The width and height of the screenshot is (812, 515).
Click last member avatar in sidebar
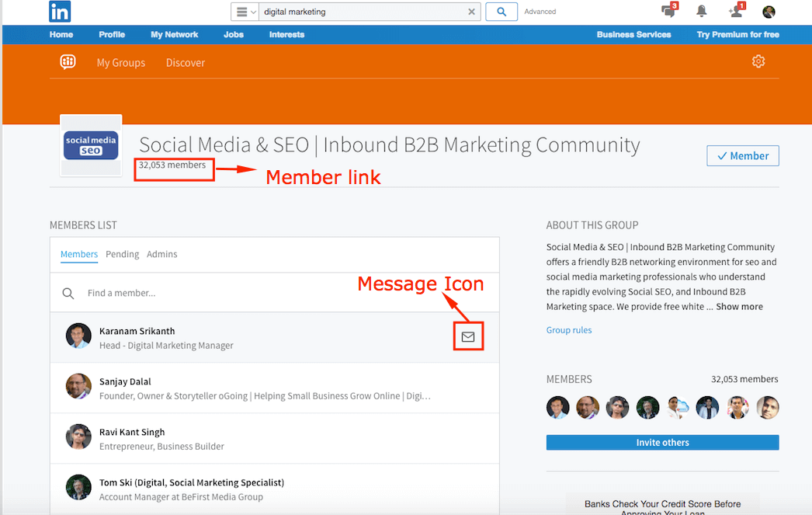tap(768, 407)
